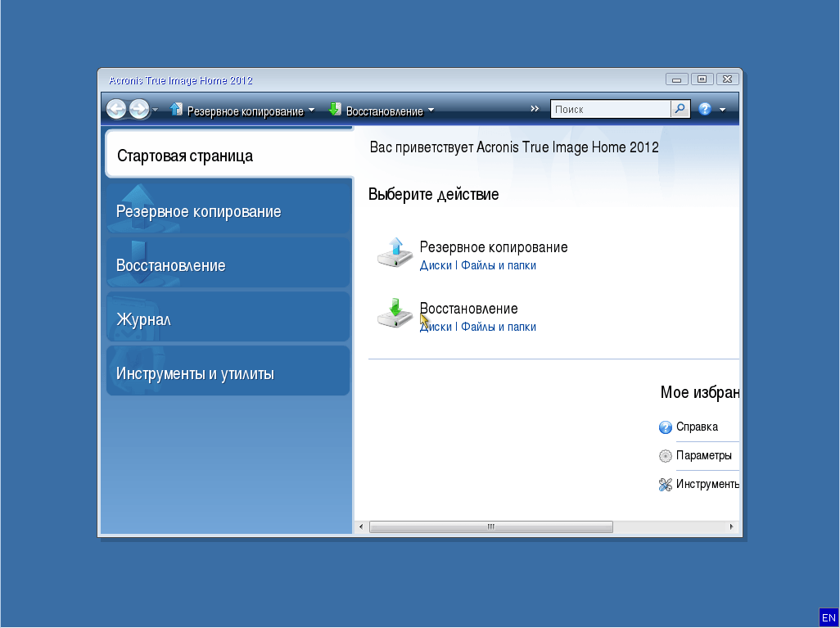The image size is (840, 628).
Task: Click the magnifier search button
Action: 680,110
